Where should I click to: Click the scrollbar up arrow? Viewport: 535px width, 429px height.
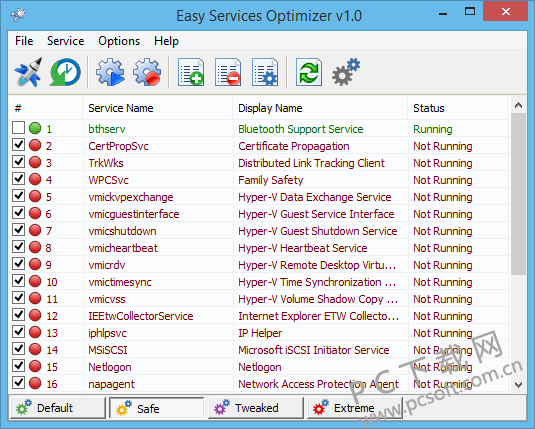(x=518, y=105)
